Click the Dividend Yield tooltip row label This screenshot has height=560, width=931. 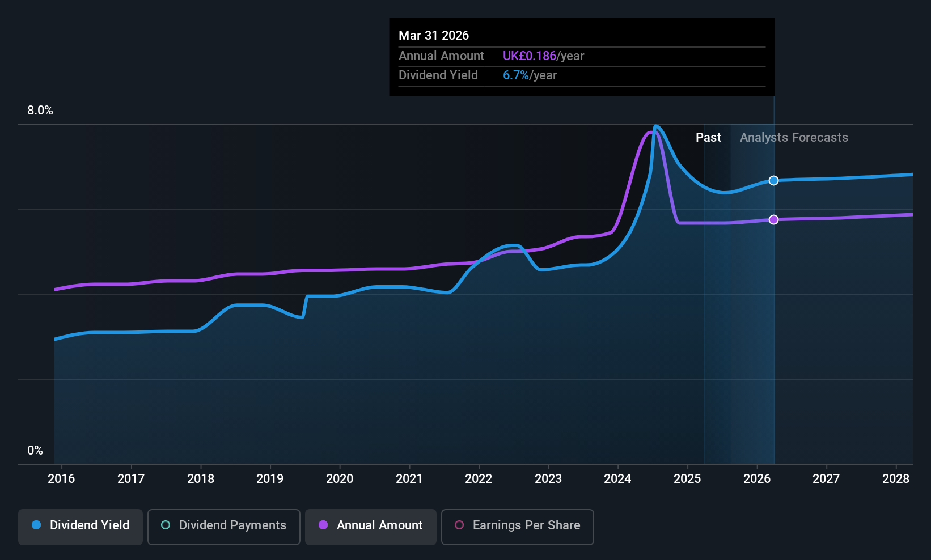(438, 75)
